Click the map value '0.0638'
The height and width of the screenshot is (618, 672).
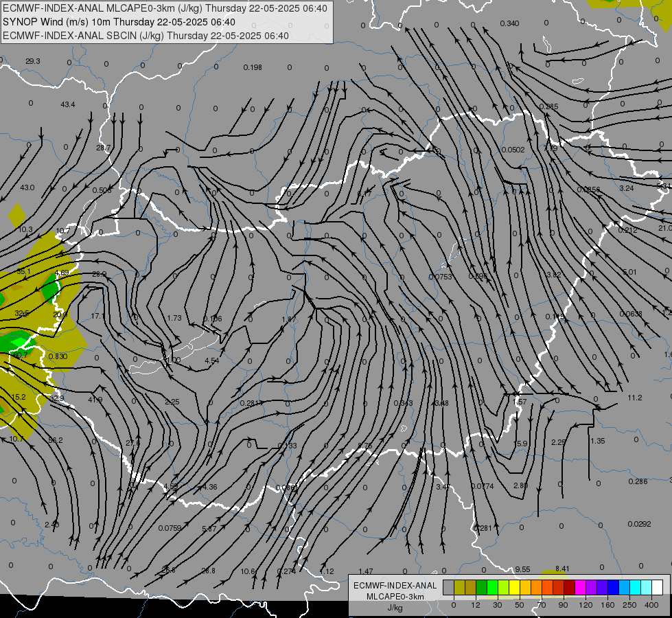(631, 314)
